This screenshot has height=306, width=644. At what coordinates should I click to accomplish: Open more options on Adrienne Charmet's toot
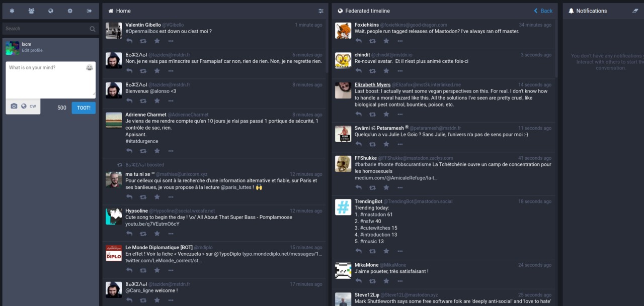171,151
